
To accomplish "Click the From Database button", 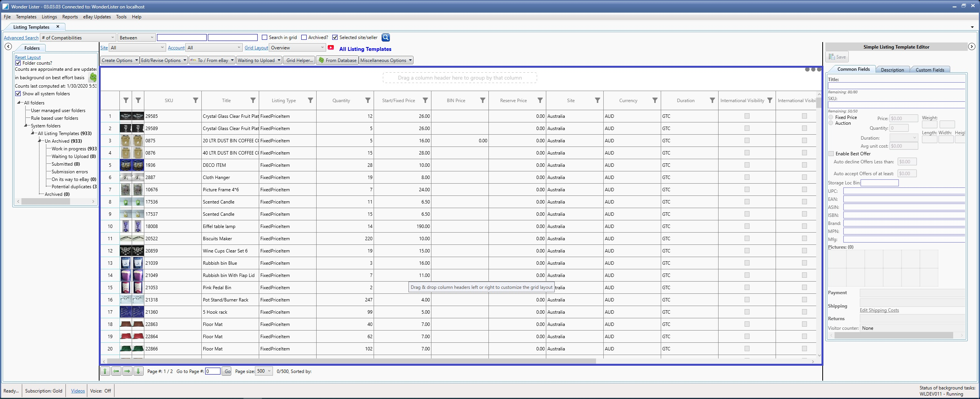I will click(337, 60).
